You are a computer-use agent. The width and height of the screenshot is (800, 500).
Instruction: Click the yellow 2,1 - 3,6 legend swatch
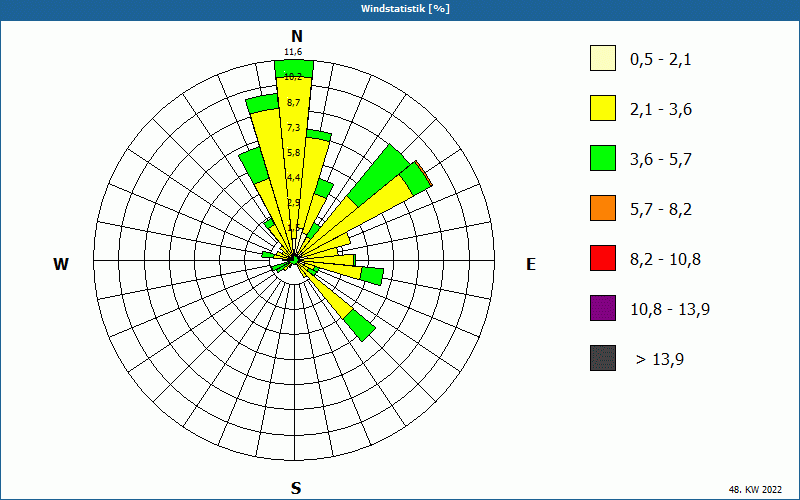tap(603, 108)
